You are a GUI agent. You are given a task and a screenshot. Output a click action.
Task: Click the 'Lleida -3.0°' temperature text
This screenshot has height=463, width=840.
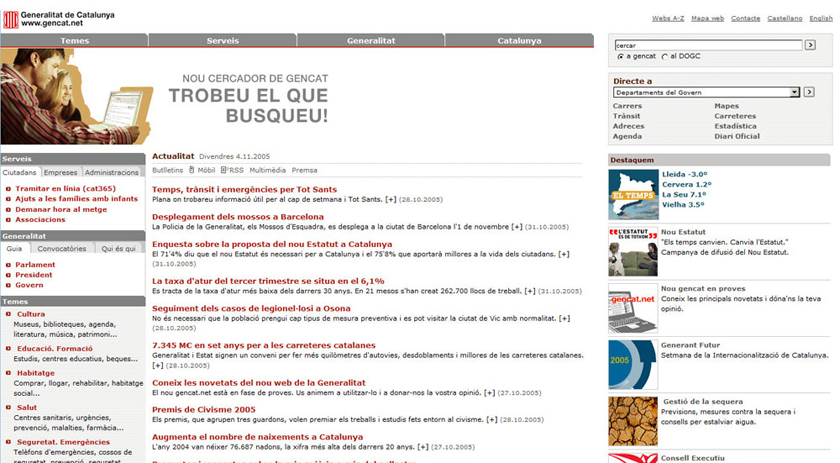(x=685, y=174)
